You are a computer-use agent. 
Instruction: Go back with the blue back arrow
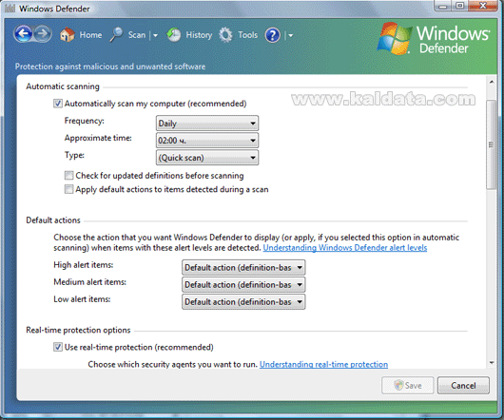point(23,33)
